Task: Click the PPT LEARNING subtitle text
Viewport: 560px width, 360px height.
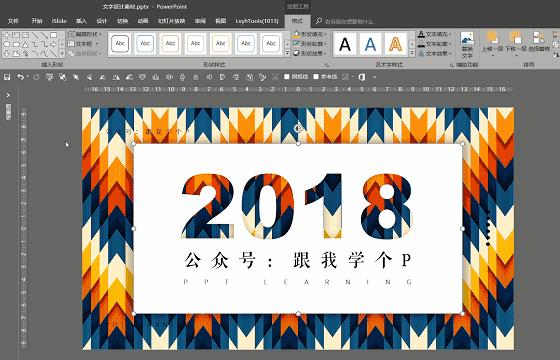Action: (x=298, y=282)
